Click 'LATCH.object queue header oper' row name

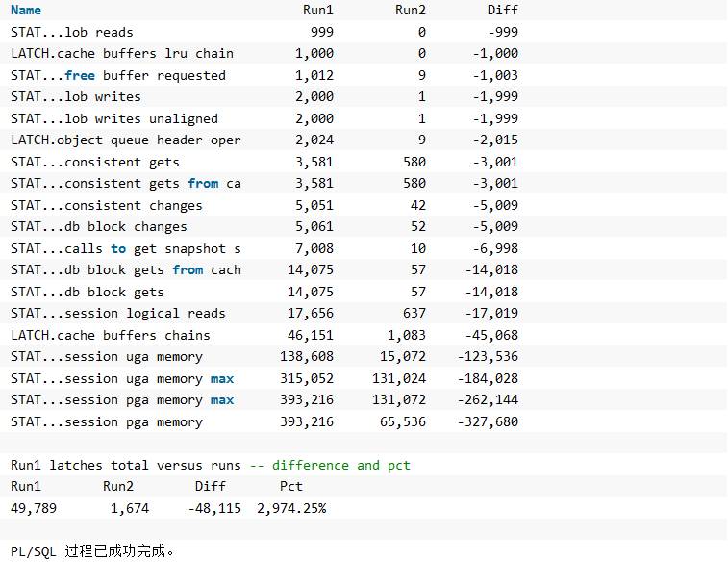[126, 140]
